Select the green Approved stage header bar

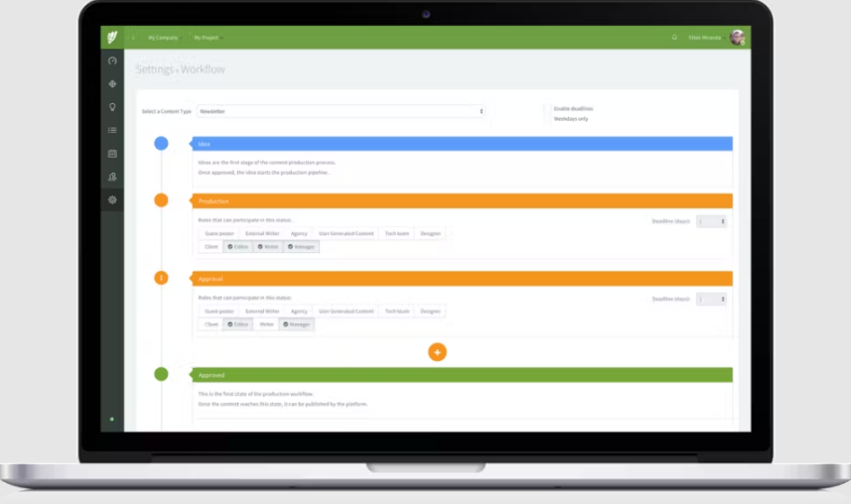(462, 375)
